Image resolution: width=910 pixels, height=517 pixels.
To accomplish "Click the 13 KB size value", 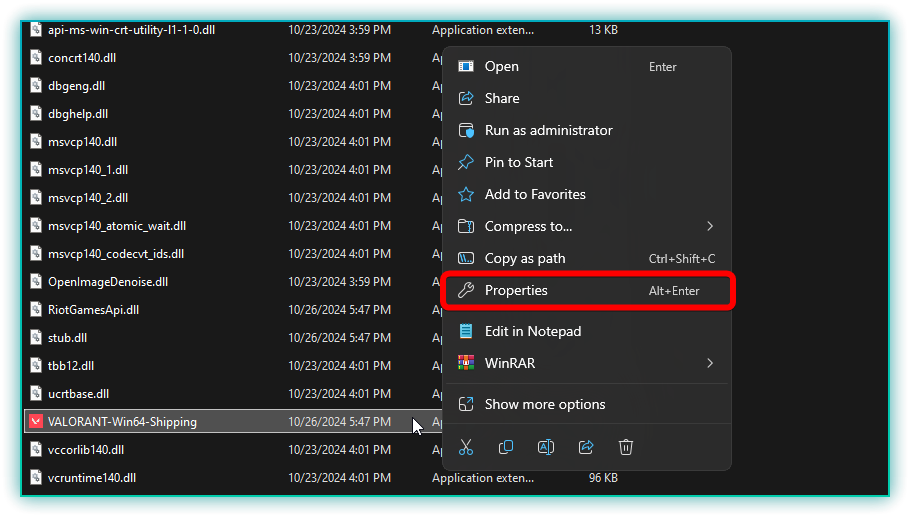I will click(604, 30).
